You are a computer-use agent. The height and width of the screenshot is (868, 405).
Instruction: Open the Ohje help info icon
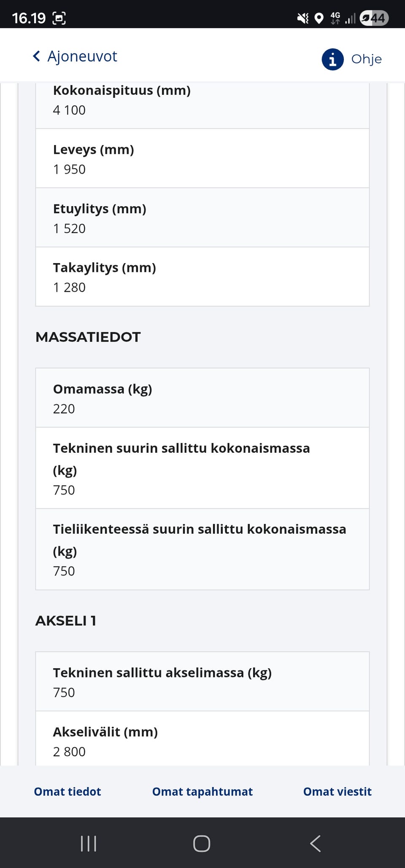332,59
